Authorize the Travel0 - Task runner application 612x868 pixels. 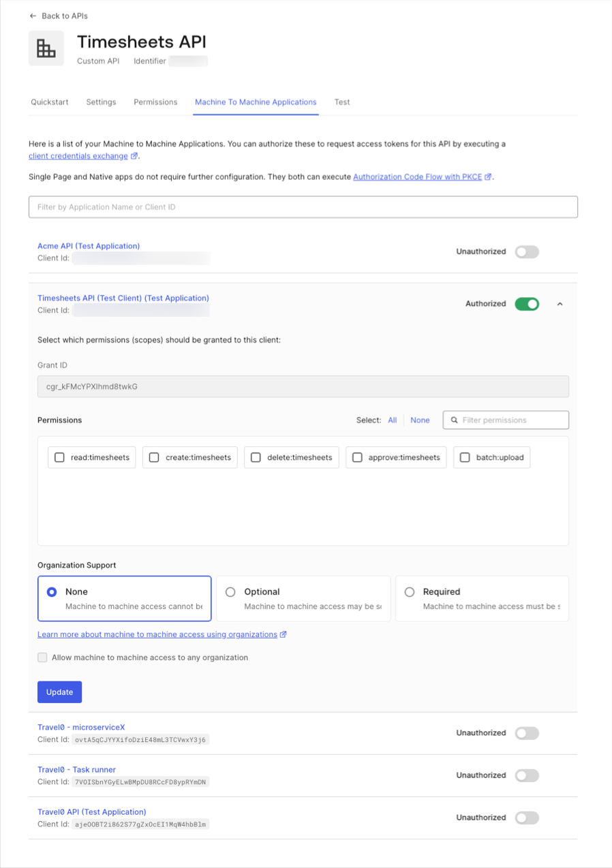pyautogui.click(x=527, y=775)
